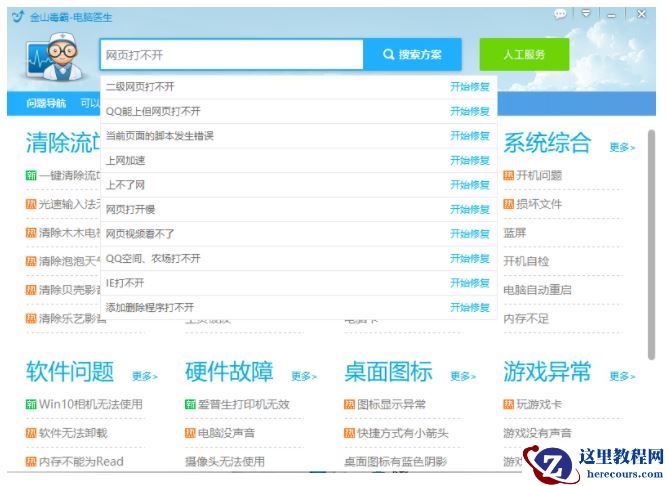Screen dimensions: 669x486
Task: Select suggestion text IE打不开
Action: [125, 283]
